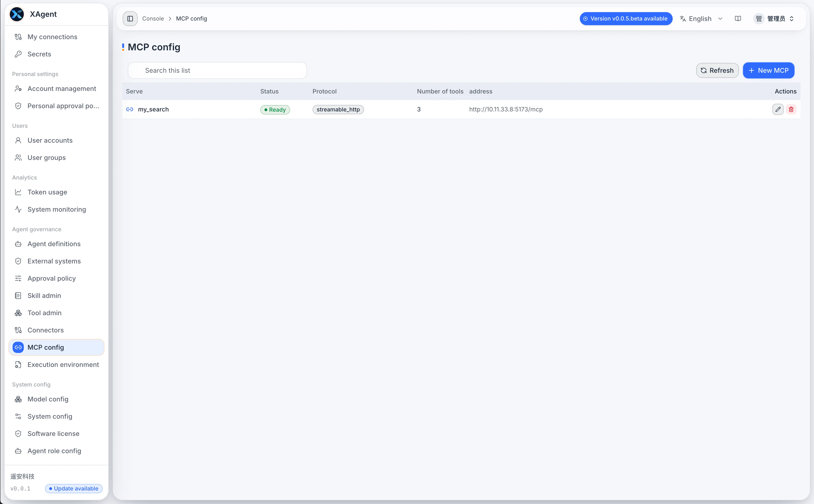Click the Number of tools column header
The image size is (814, 504).
point(440,91)
